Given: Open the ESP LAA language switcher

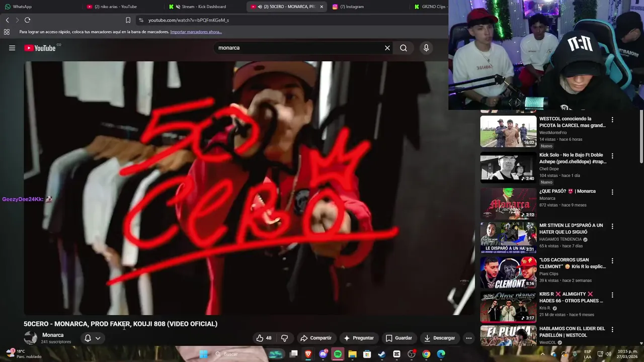Looking at the screenshot, I should click(588, 354).
